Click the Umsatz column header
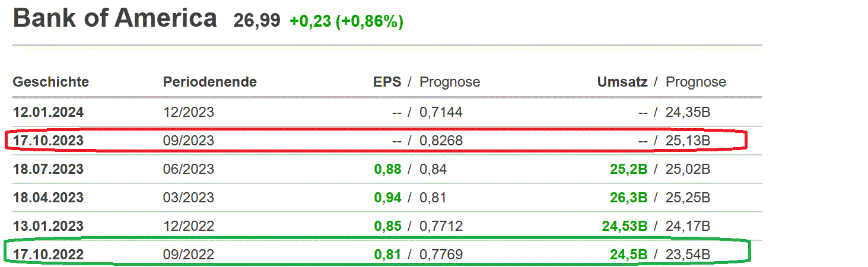 [622, 82]
